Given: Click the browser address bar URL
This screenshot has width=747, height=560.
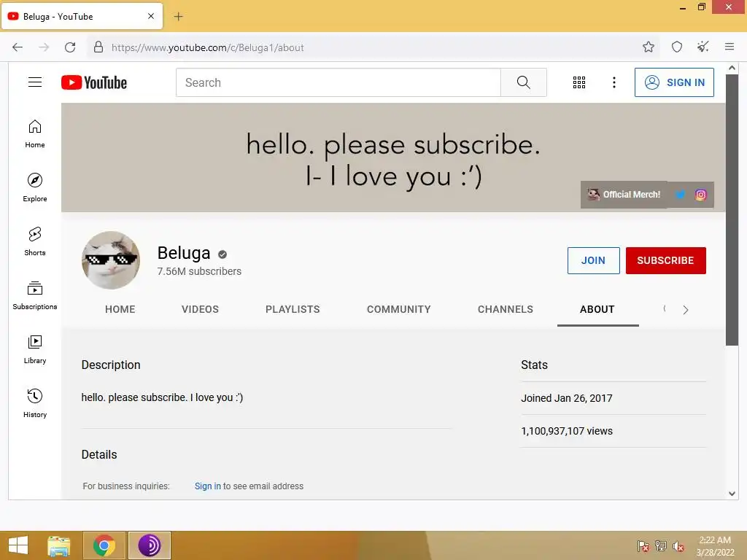Looking at the screenshot, I should tap(207, 47).
